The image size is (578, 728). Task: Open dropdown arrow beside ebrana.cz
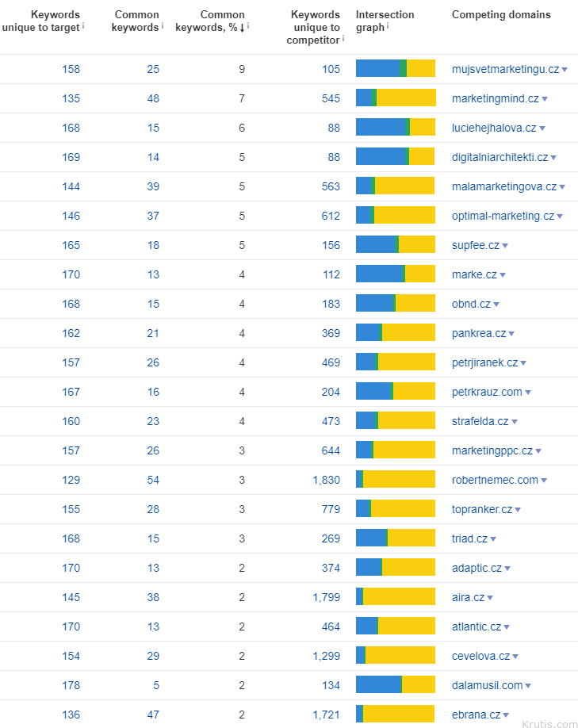pos(506,715)
